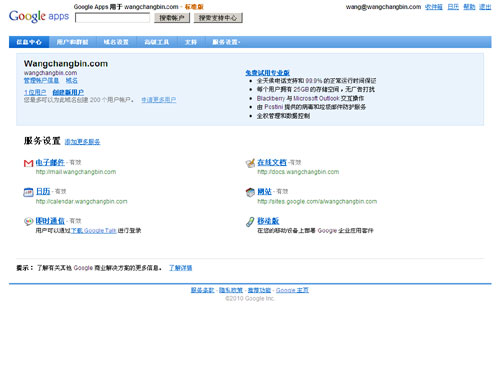The height and width of the screenshot is (375, 500).
Task: Open the 电子邮件 service link
Action: pyautogui.click(x=50, y=162)
